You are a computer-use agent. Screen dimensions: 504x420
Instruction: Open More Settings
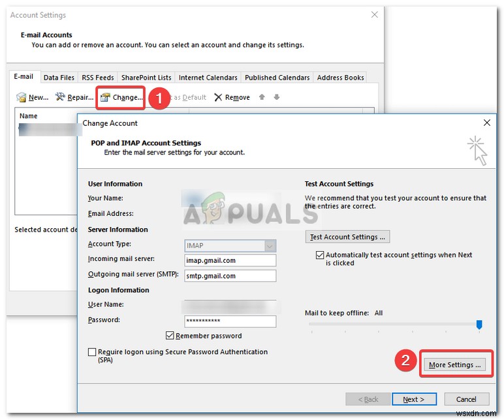(455, 365)
